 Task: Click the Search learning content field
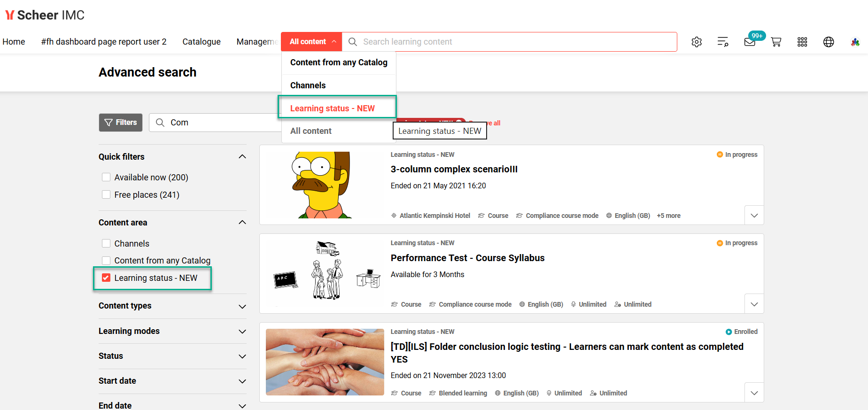tap(510, 42)
